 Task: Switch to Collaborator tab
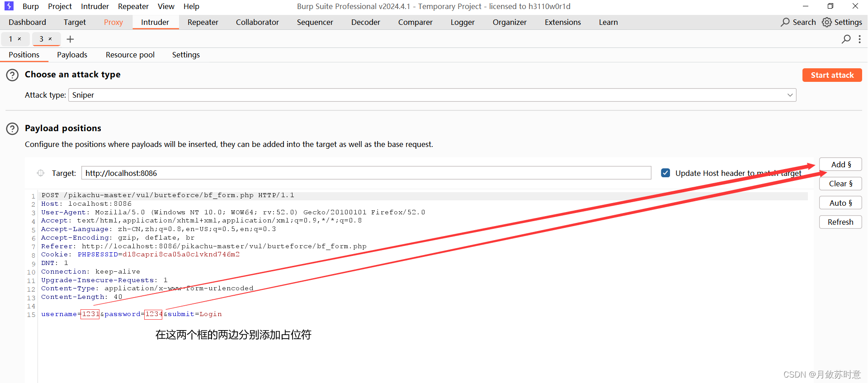pyautogui.click(x=257, y=22)
